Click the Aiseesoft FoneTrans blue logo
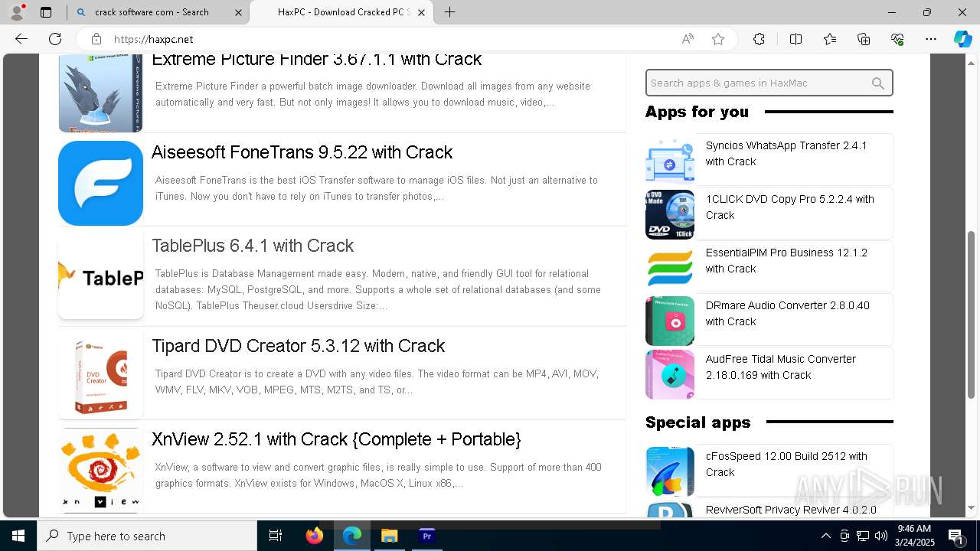This screenshot has width=980, height=551. [x=100, y=183]
